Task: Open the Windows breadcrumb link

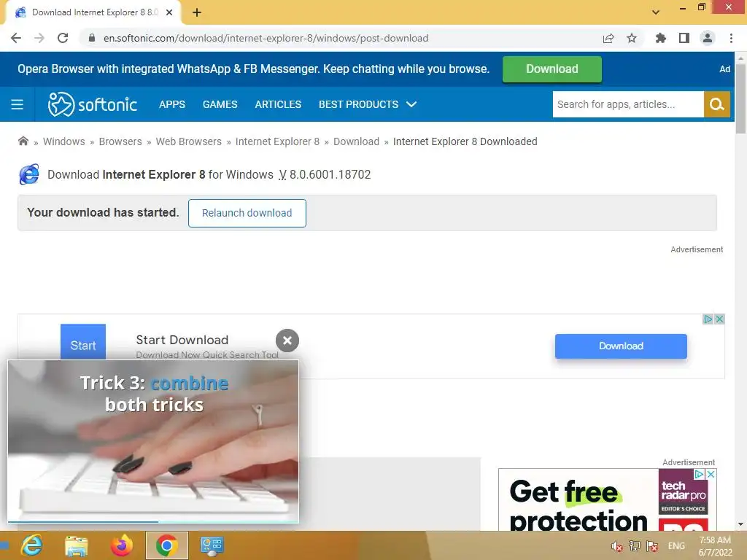Action: [x=64, y=141]
